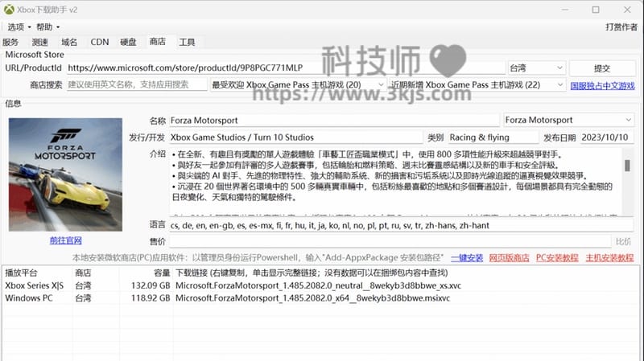The image size is (644, 361).
Task: Open 国服独占中文游戏 link
Action: coord(602,85)
